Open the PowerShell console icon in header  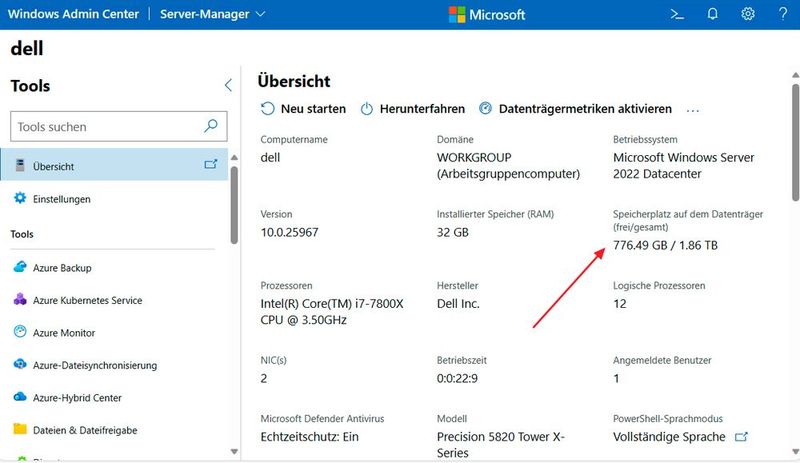pos(677,14)
